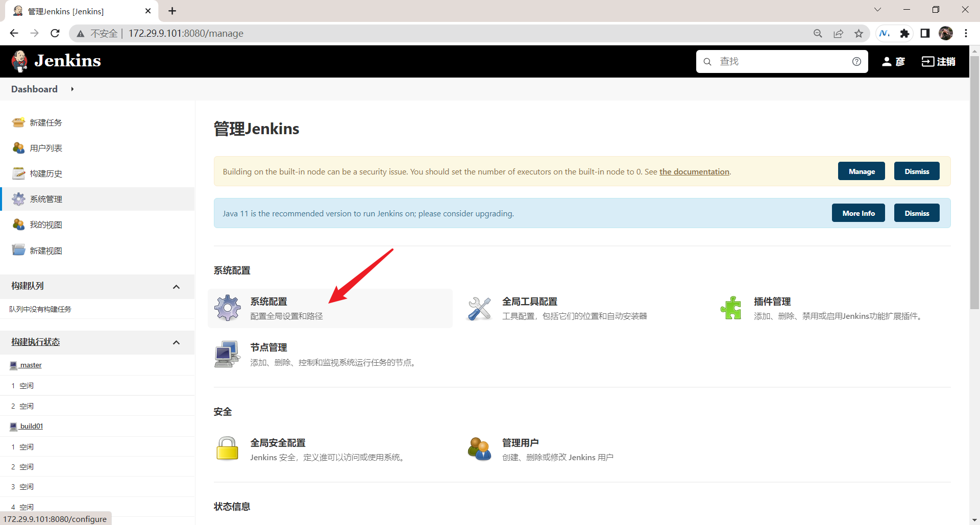The width and height of the screenshot is (980, 525).
Task: Click the 插件管理 puzzle piece icon
Action: 731,308
